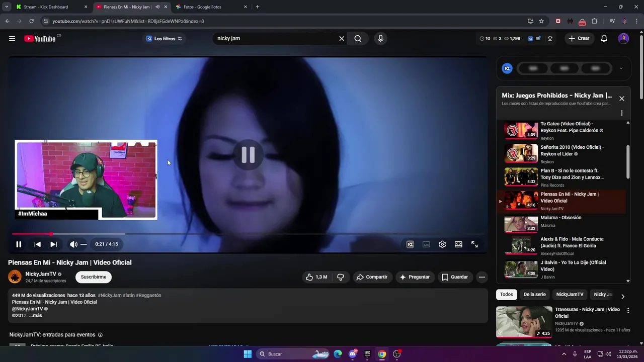Share the video via Compartir
Screen dimensions: 644x362
tap(372, 277)
